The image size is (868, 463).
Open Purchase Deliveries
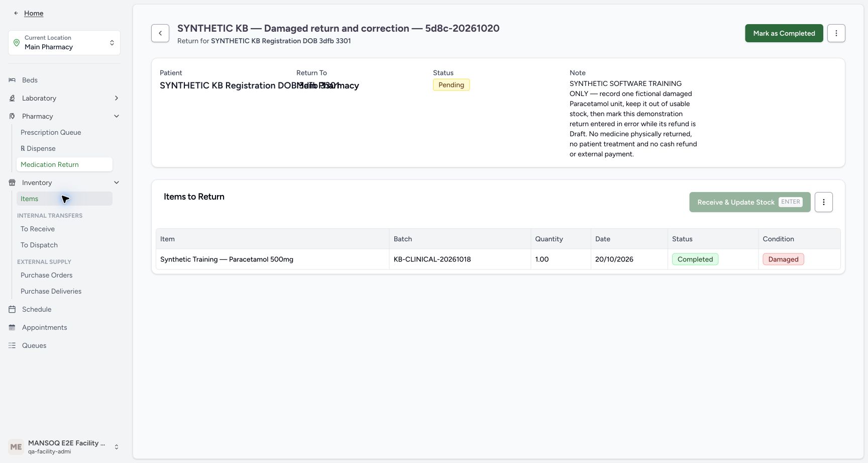pos(64,291)
